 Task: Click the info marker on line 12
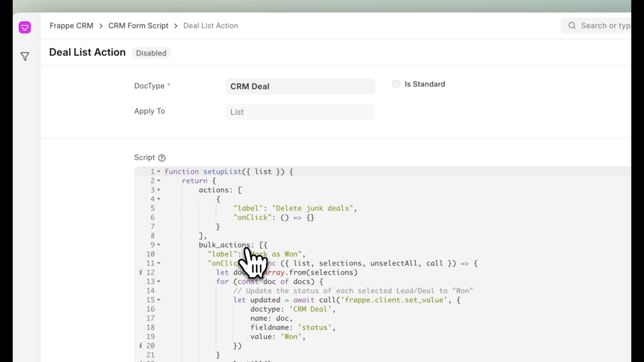coord(141,273)
